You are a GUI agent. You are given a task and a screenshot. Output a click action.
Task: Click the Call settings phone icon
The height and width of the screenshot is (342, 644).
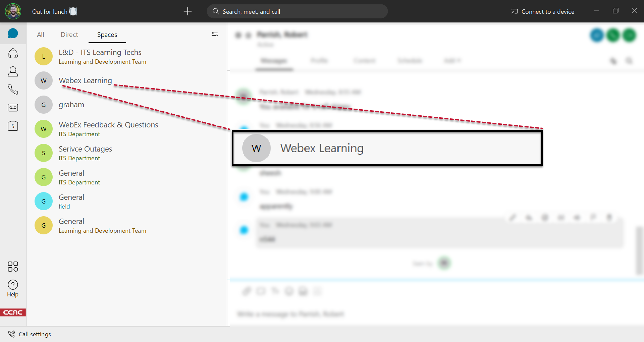click(11, 334)
